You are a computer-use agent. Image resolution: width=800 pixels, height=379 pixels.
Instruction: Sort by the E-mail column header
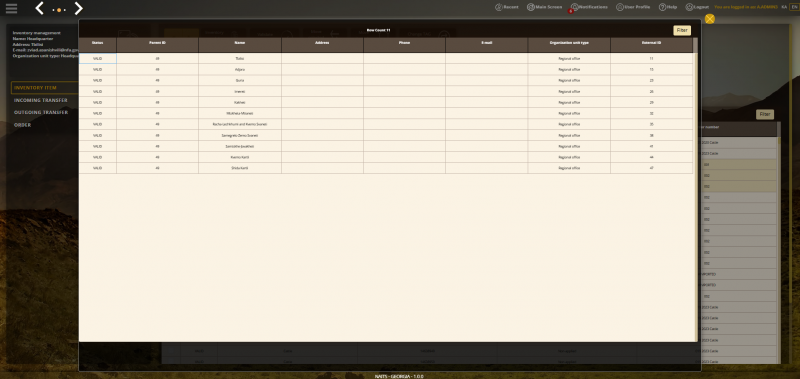487,45
